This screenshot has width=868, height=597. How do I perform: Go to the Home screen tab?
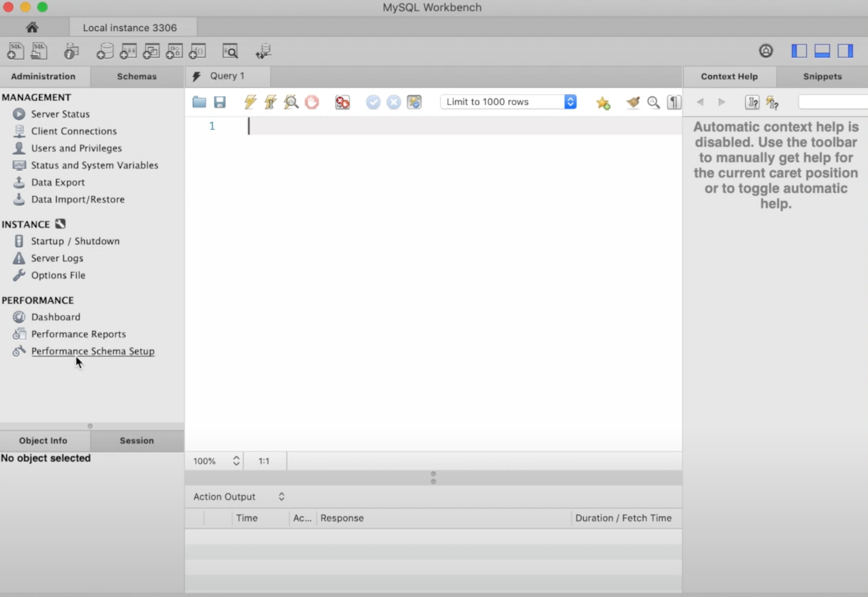[32, 27]
